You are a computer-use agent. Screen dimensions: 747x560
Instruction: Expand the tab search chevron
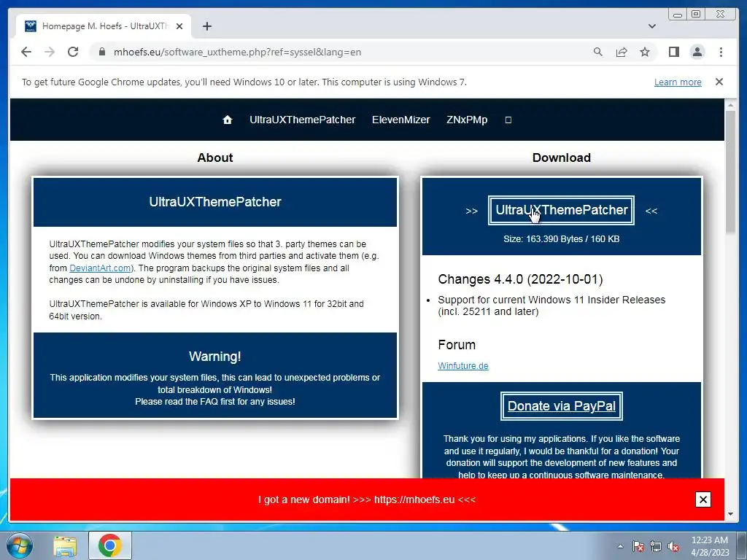(x=652, y=26)
